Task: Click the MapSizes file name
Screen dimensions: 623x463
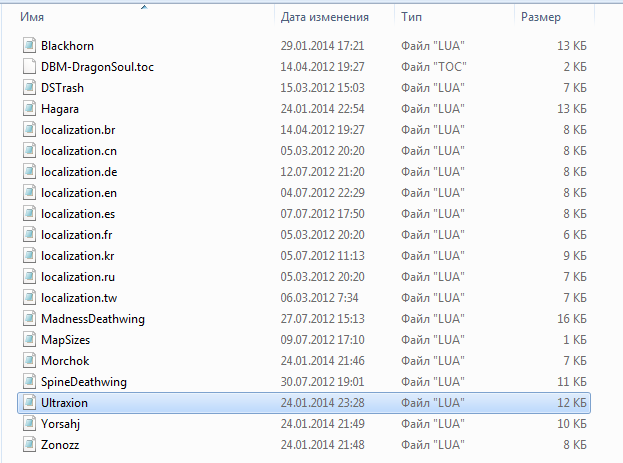Action: [x=66, y=340]
